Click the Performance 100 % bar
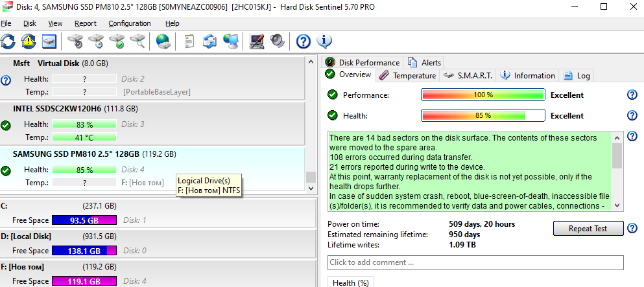 [483, 95]
